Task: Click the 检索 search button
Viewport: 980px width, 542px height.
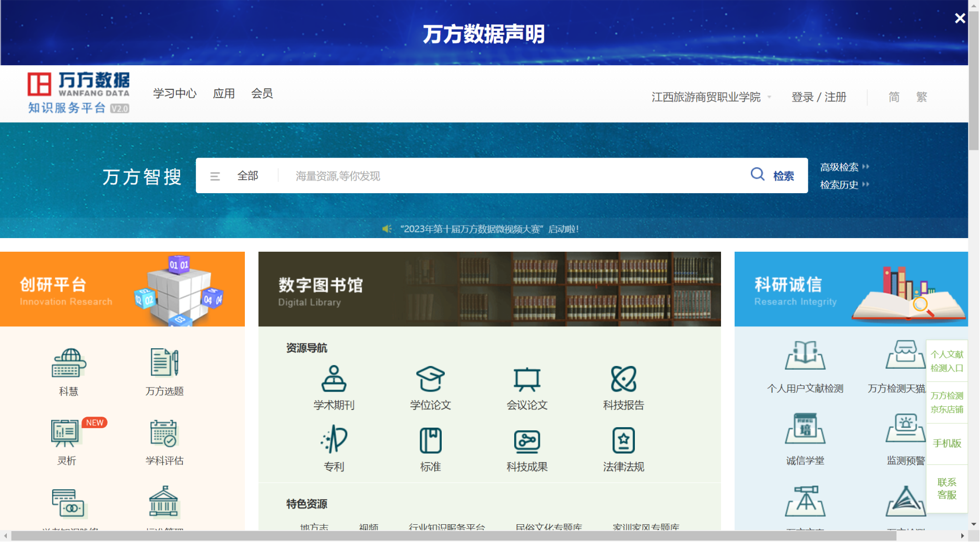Action: [783, 176]
